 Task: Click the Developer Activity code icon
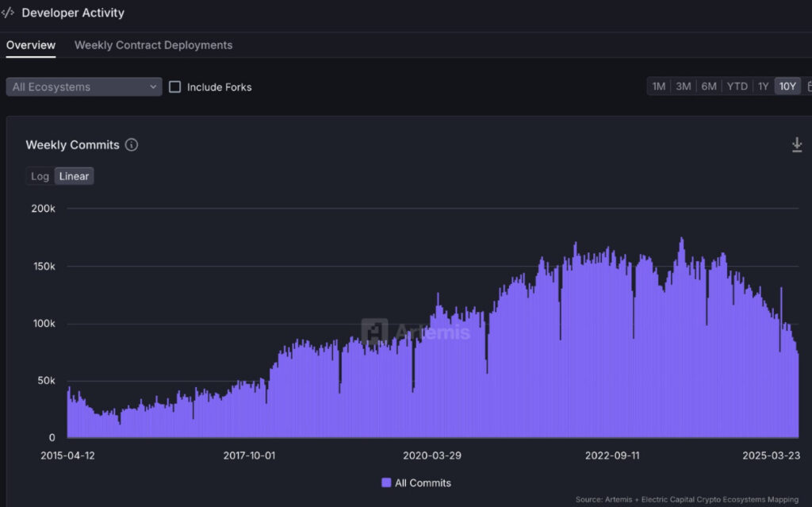(8, 13)
